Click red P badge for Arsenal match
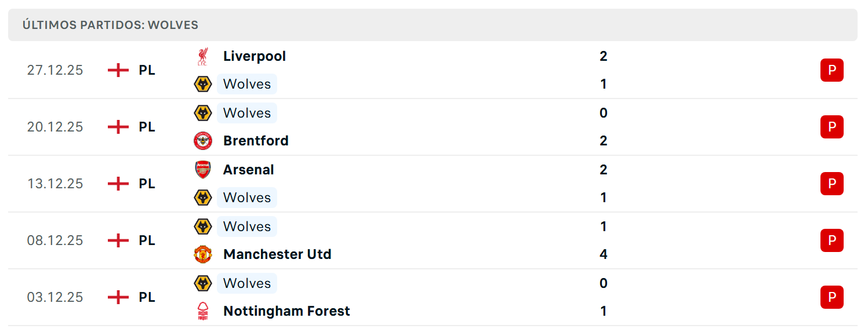Screen dimensions: 868x336 (831, 184)
